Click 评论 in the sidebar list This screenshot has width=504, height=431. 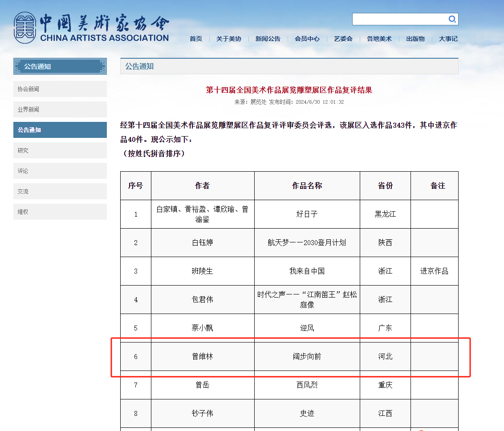(60, 171)
